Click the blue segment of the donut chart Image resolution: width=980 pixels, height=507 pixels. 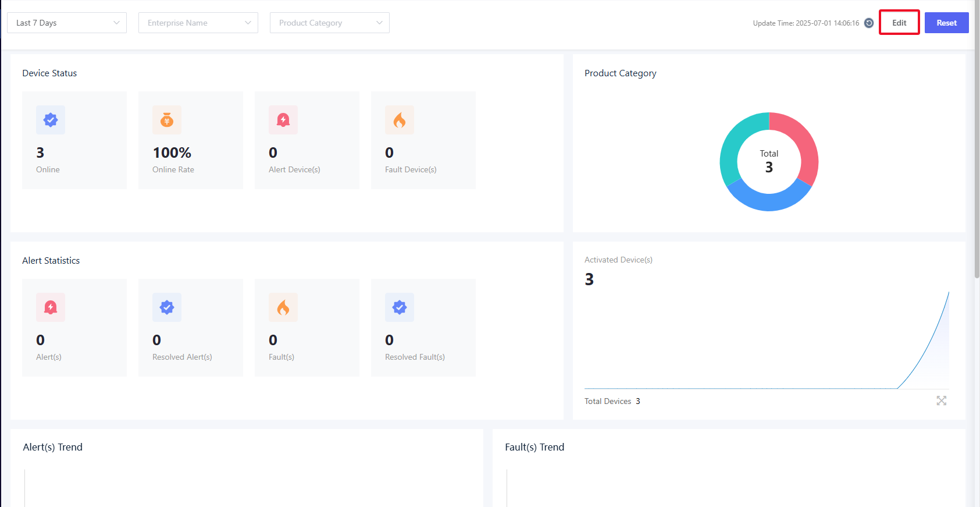769,201
